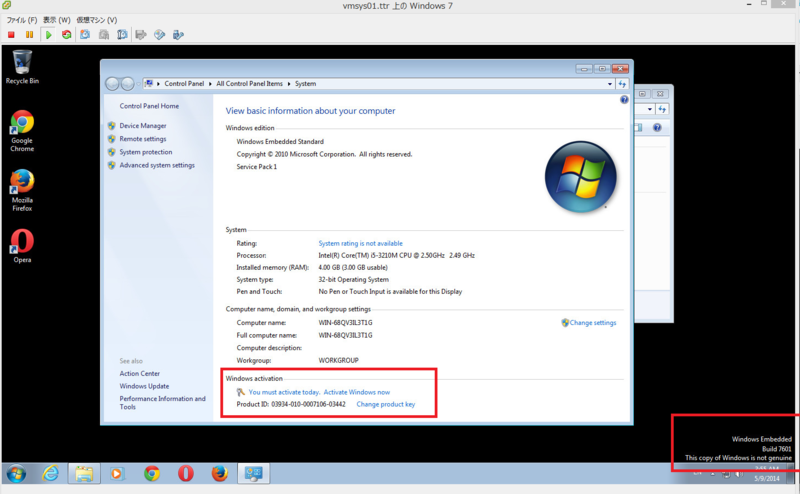This screenshot has height=494, width=800.
Task: Open Performance Information and Tools link
Action: pos(162,403)
